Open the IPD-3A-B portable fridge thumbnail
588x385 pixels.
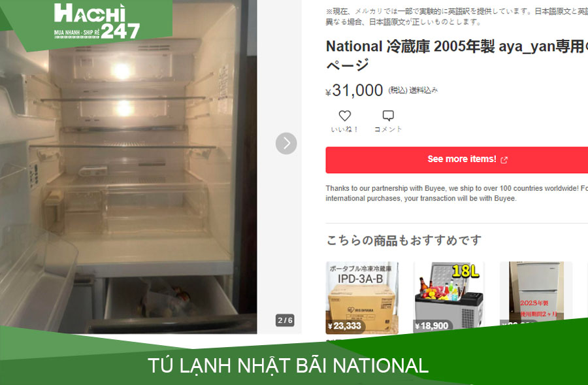(x=362, y=297)
